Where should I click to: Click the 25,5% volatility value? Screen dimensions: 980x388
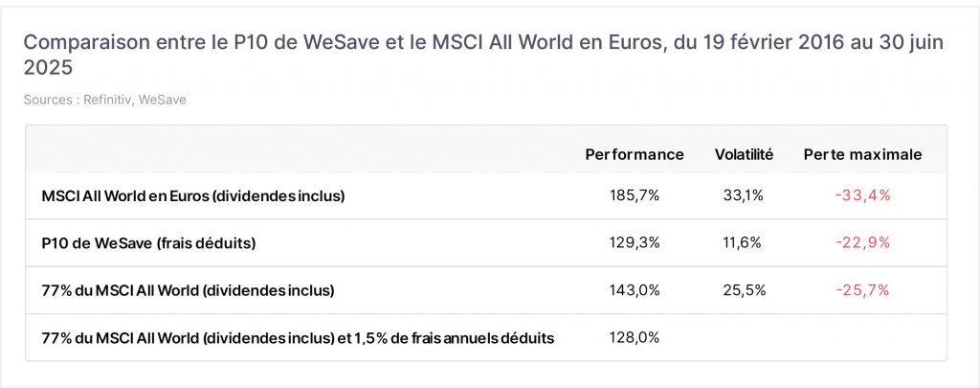(744, 291)
